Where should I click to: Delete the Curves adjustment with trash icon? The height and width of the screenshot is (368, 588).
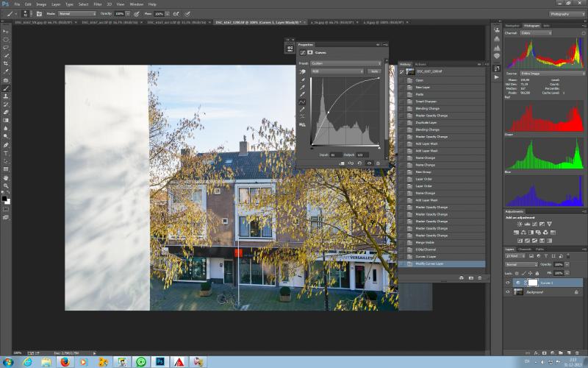(x=378, y=163)
